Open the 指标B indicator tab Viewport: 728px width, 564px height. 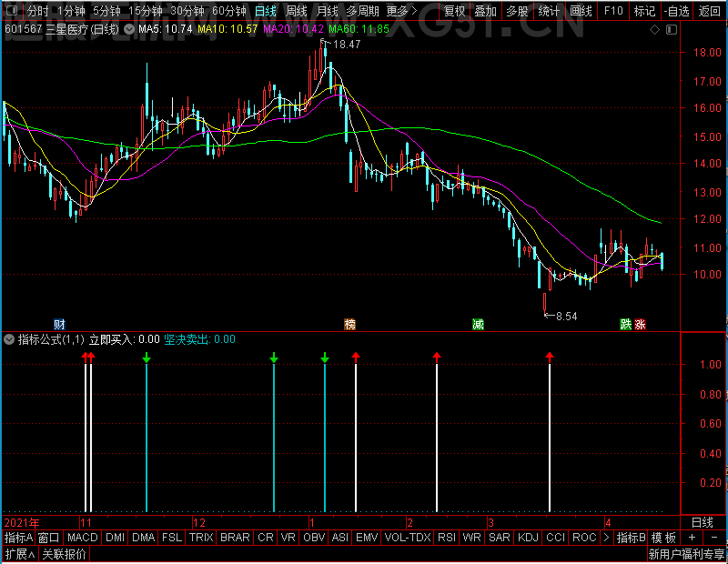coord(631,538)
